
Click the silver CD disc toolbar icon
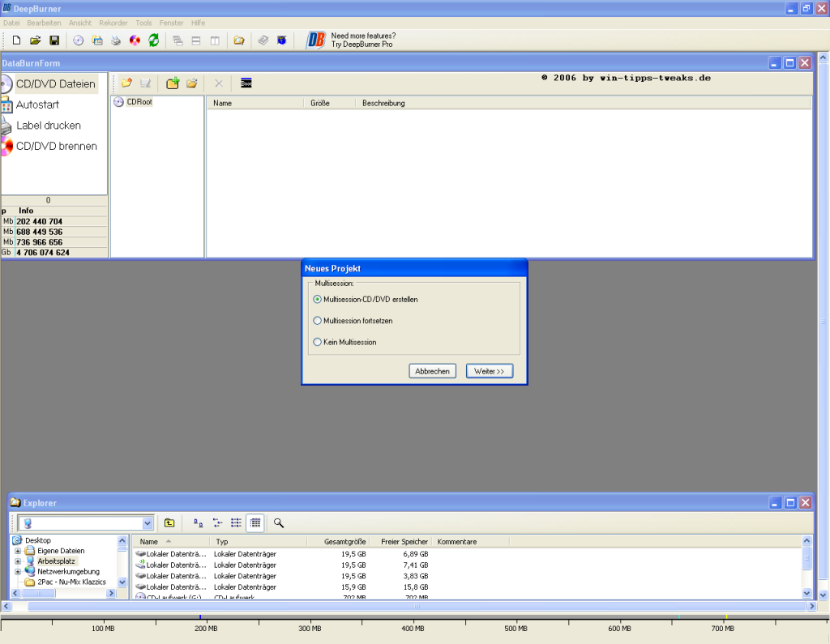coord(79,41)
